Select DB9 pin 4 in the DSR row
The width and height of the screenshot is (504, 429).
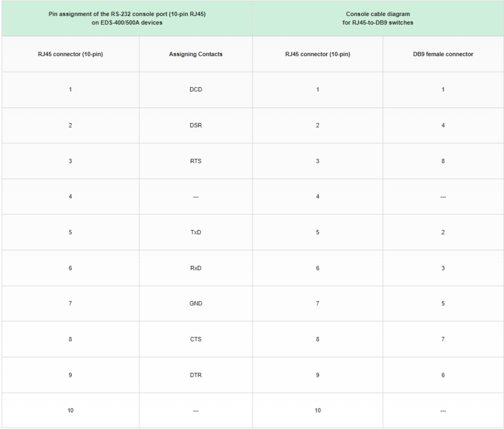(443, 126)
